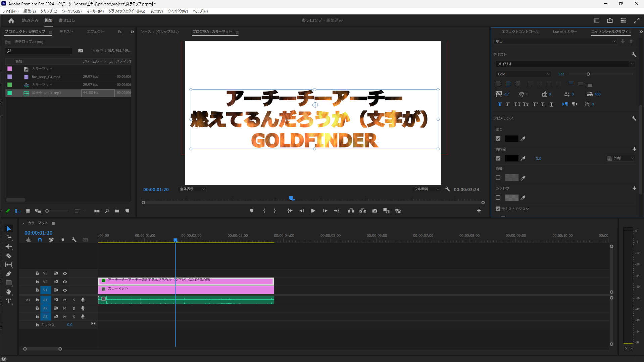Screen dimensions: 644x362
Task: Lock video track V1
Action: coord(37,290)
